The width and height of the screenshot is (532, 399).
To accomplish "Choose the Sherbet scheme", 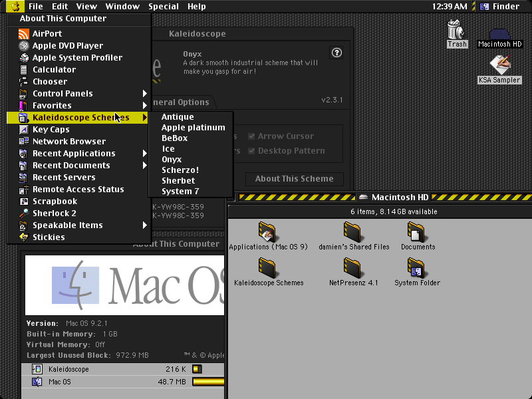I will [191, 180].
